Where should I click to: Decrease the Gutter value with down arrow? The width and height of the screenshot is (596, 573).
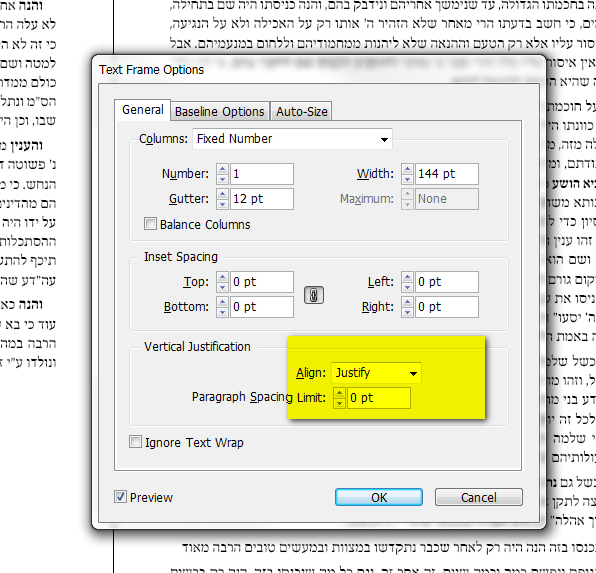click(222, 204)
